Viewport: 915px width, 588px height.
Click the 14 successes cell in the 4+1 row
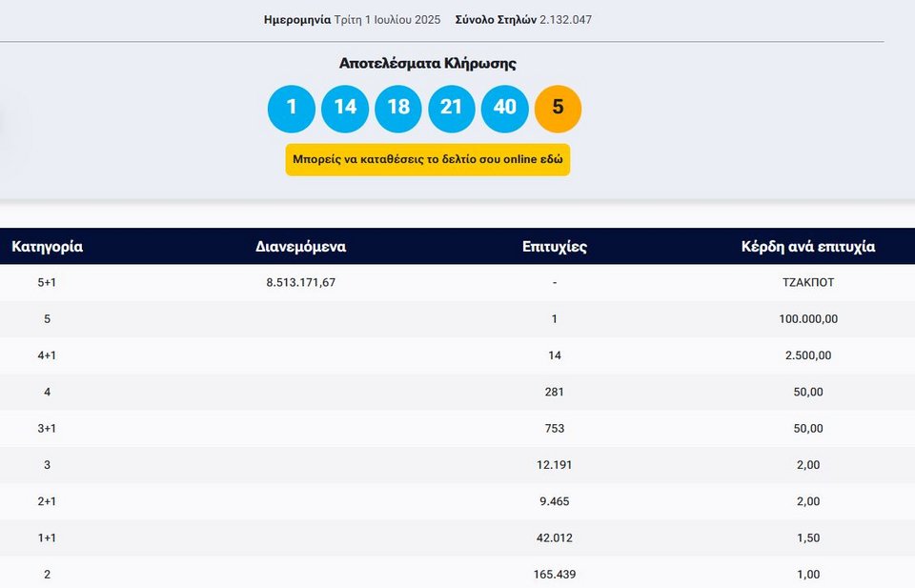(x=555, y=355)
